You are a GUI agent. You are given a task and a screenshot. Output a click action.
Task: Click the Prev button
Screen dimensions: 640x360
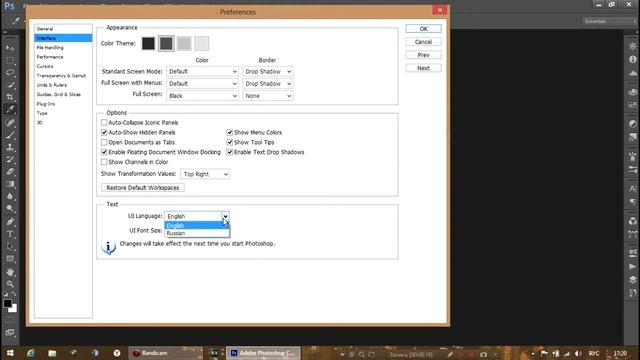423,55
